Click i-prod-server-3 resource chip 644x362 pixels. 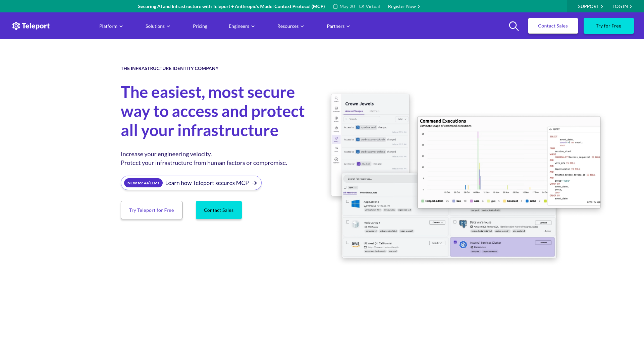coord(366,127)
